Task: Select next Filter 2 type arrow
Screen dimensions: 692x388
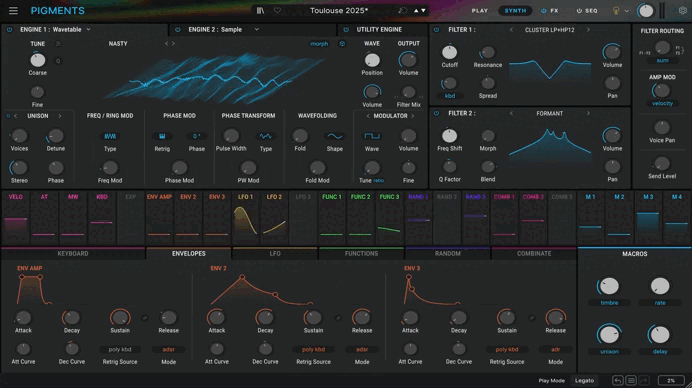Action: click(x=588, y=113)
